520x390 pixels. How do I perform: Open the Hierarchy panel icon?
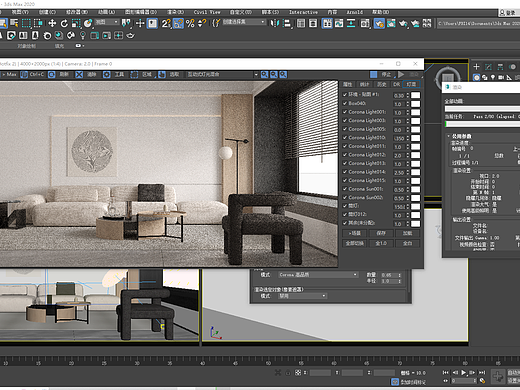(500, 67)
